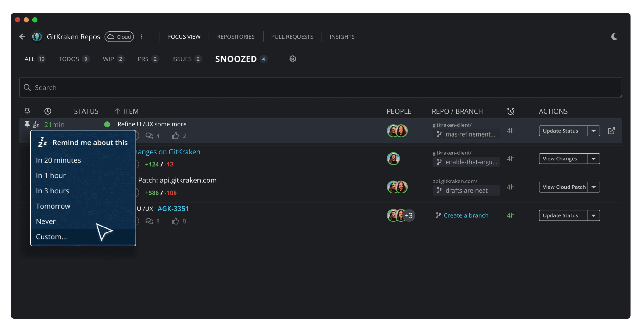Screen dimensions: 644x330
Task: Click +124 / -12 diff stats
Action: pyautogui.click(x=159, y=164)
